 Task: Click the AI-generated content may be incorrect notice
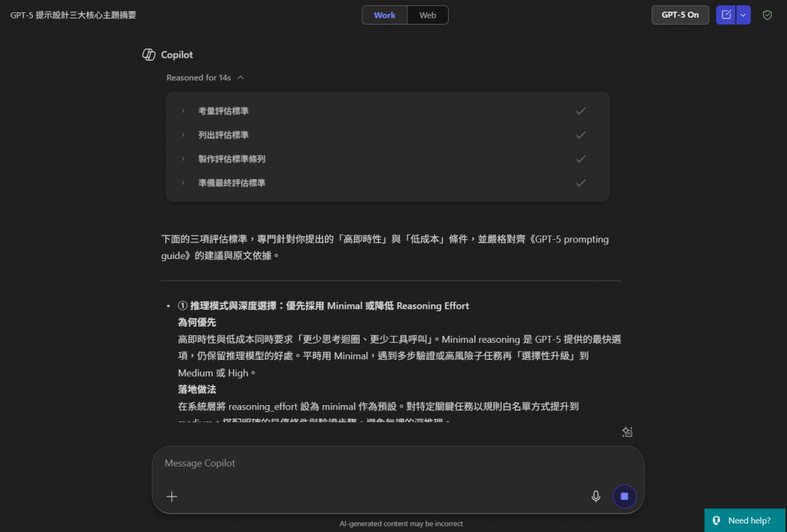click(x=401, y=524)
